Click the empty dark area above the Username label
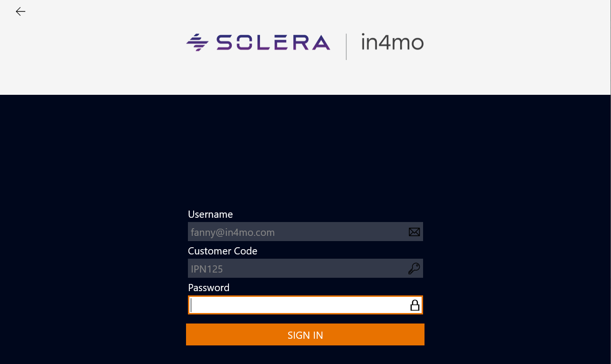The width and height of the screenshot is (611, 364). pos(305,152)
